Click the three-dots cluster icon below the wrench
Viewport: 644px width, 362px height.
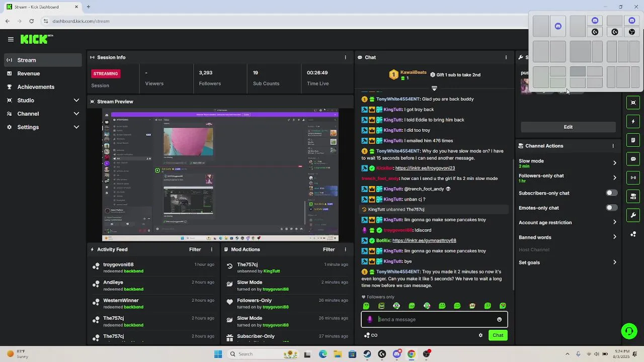point(633,234)
